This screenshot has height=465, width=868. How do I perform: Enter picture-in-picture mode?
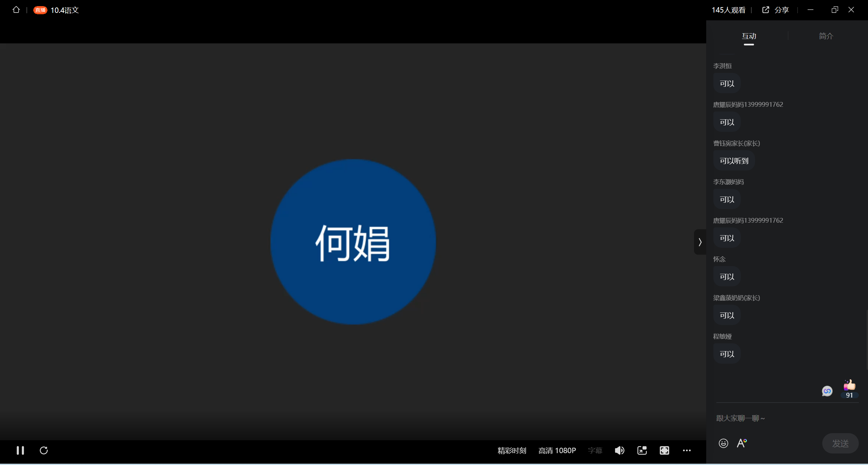642,450
